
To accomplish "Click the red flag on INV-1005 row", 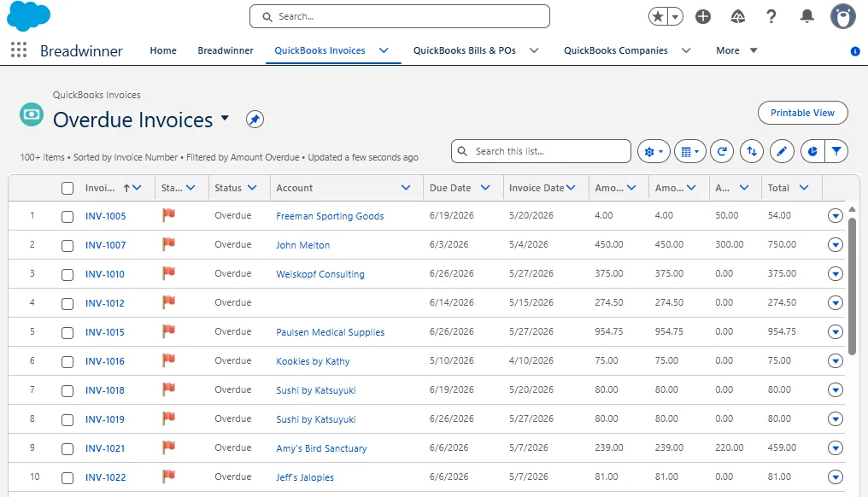I will coord(169,214).
